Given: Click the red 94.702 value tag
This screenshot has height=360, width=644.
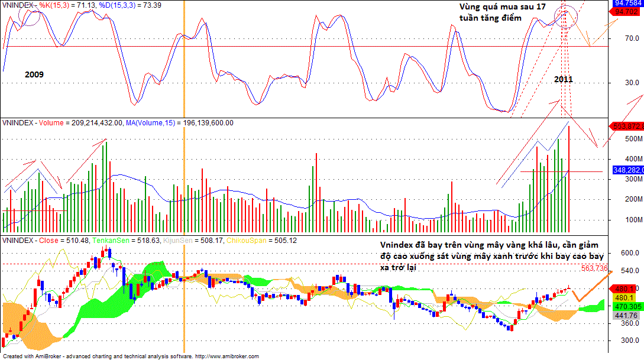Looking at the screenshot, I should click(x=626, y=12).
